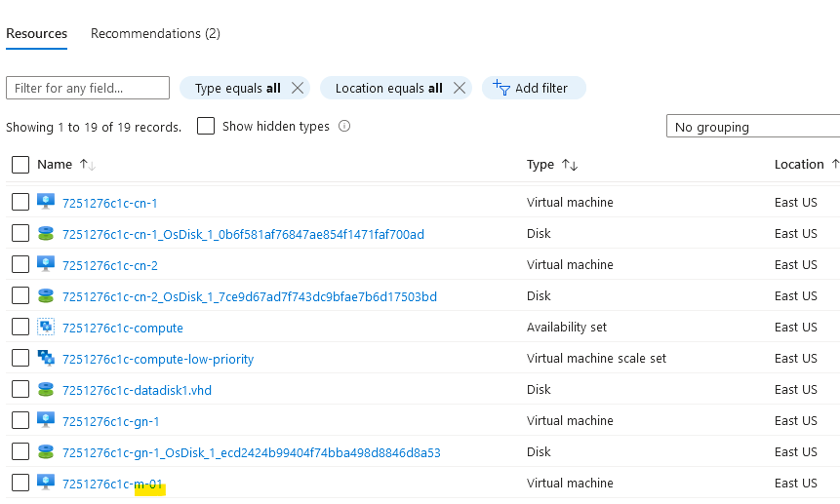Click the virtual machine icon for 7251276c1c-cn-1
The image size is (840, 504).
pyautogui.click(x=46, y=202)
